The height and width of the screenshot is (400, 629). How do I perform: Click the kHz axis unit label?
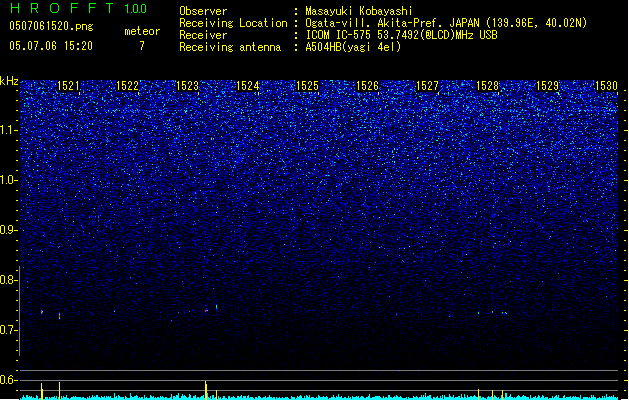tap(9, 81)
